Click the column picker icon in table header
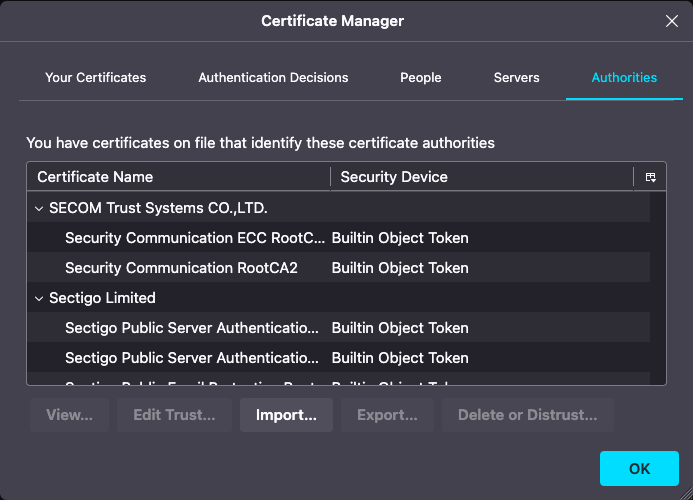The image size is (693, 500). pos(650,177)
